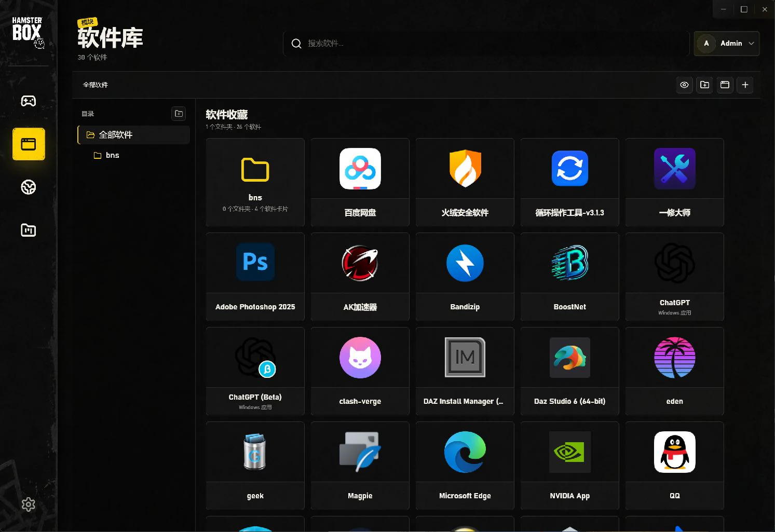Launch 火绒安全软件 card

465,182
